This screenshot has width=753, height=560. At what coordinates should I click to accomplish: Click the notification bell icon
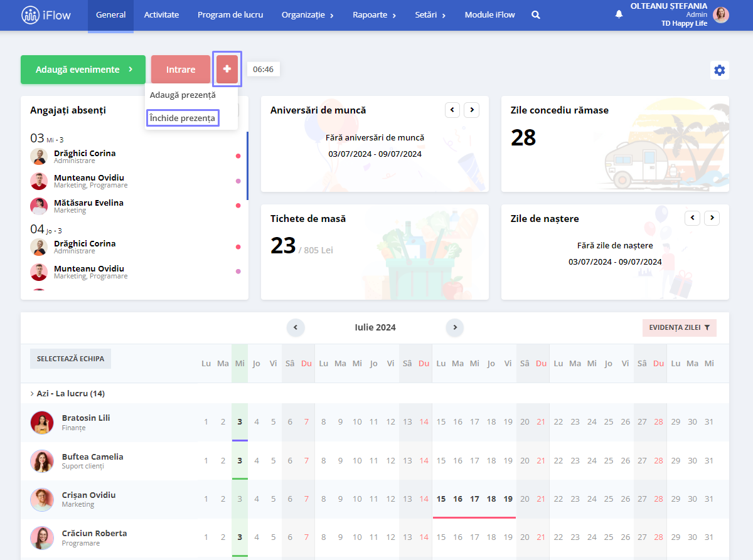(x=619, y=14)
